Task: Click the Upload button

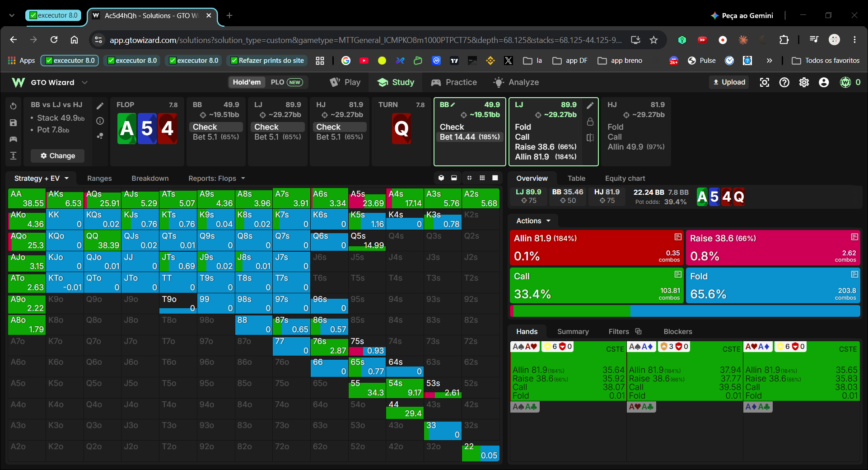Action: [x=729, y=82]
